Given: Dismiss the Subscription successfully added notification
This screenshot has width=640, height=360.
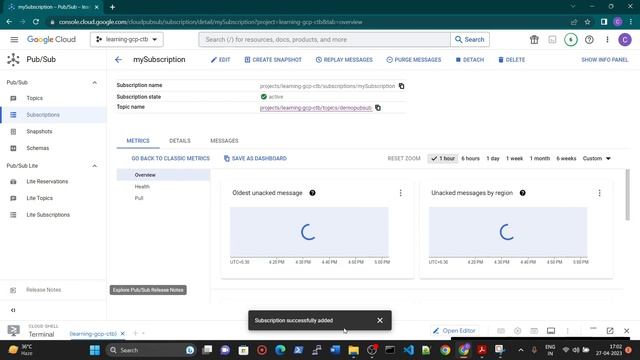Looking at the screenshot, I should point(380,320).
